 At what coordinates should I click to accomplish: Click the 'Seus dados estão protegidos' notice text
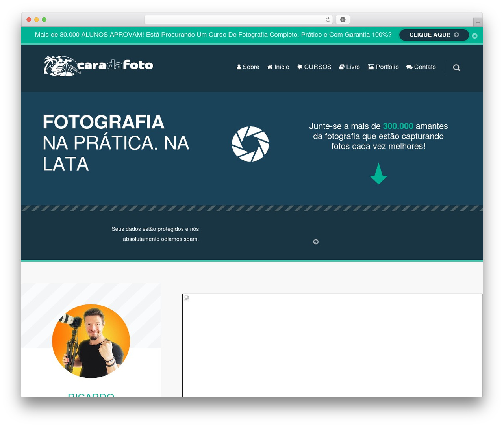click(155, 234)
